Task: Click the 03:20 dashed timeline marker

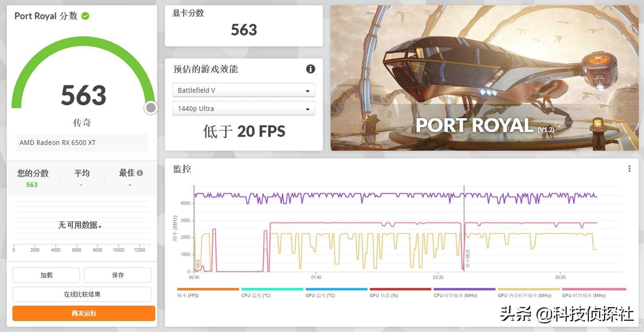Action: click(x=464, y=229)
